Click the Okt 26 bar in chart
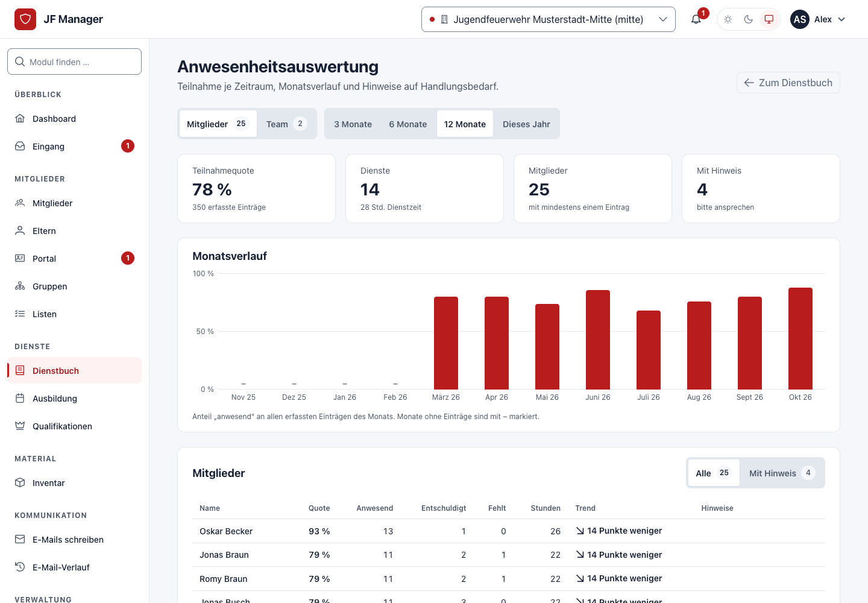Image resolution: width=868 pixels, height=603 pixels. [x=800, y=338]
